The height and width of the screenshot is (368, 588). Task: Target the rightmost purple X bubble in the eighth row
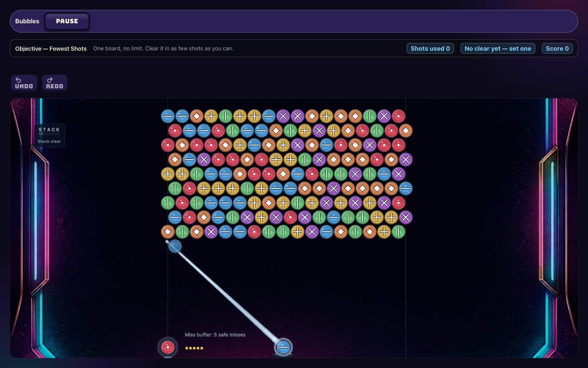pyautogui.click(x=405, y=218)
